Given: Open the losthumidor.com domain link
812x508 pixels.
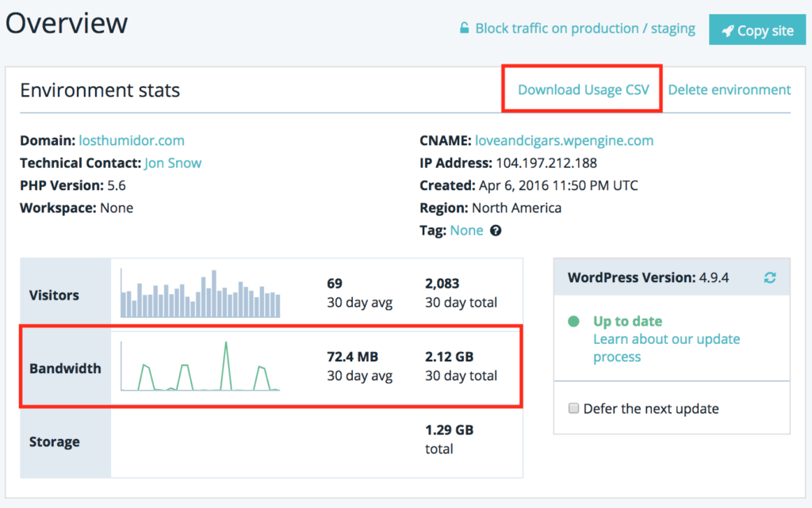Looking at the screenshot, I should click(x=132, y=140).
